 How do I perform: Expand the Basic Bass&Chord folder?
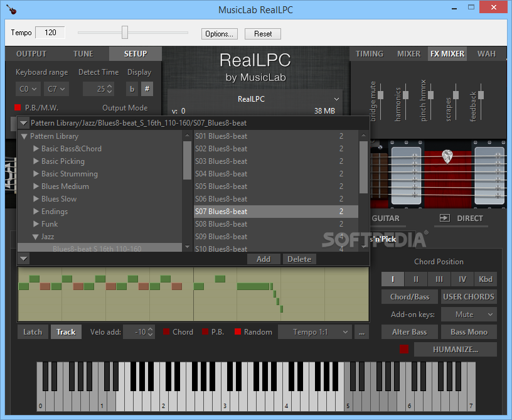36,149
